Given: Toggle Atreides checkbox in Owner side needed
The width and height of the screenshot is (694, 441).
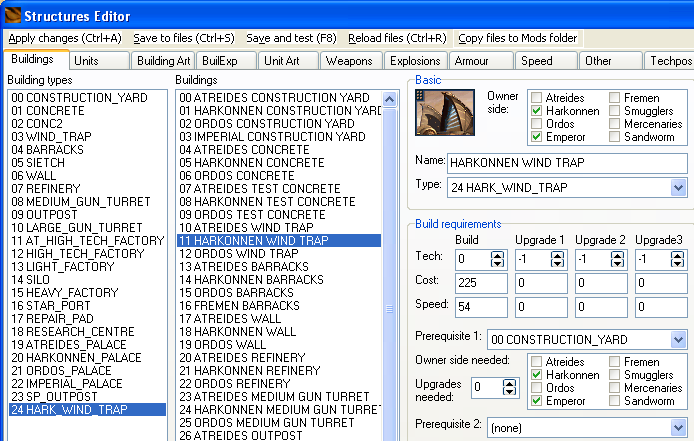Looking at the screenshot, I should coord(536,361).
